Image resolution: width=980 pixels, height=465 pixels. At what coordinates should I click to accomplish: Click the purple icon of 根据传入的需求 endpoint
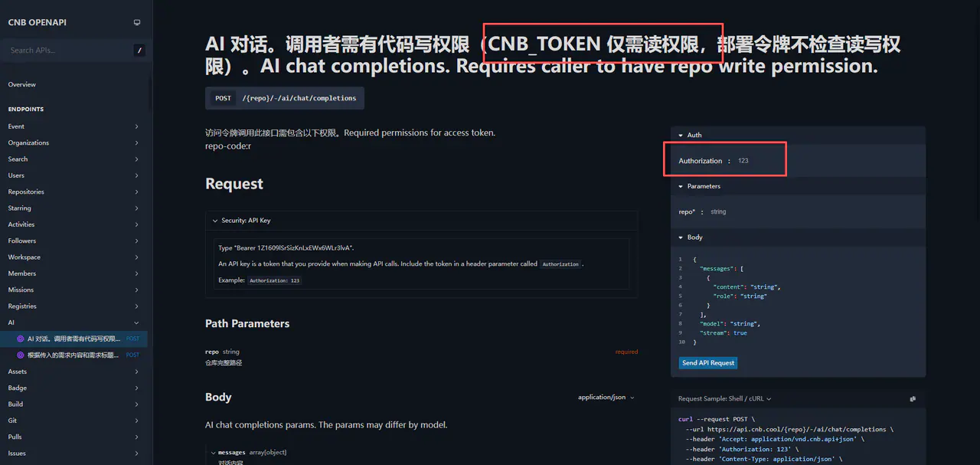coord(21,355)
